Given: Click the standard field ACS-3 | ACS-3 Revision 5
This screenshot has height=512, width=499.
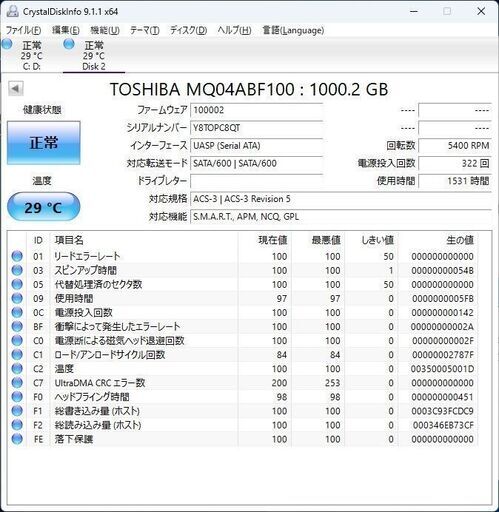Looking at the screenshot, I should pyautogui.click(x=341, y=199).
